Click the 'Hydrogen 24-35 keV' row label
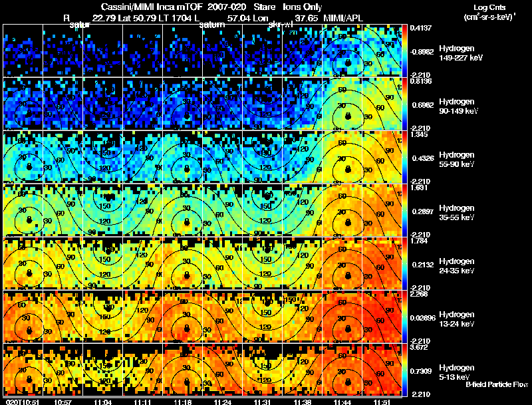 point(457,266)
